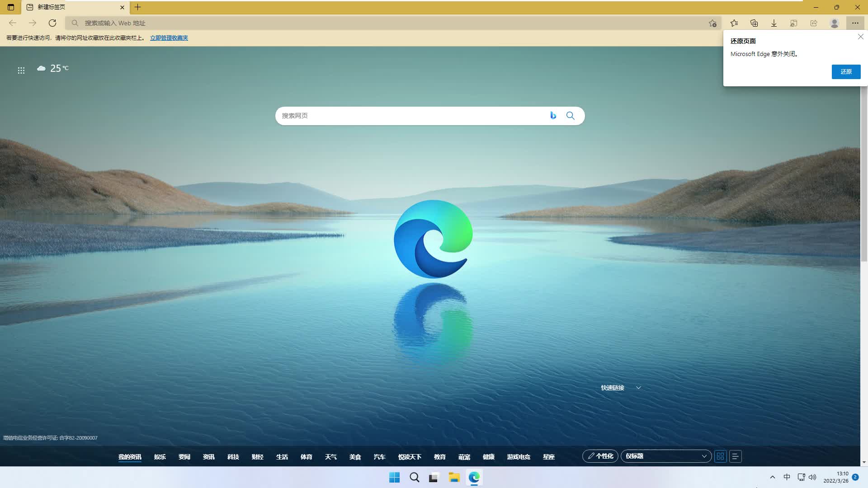Open the web capture toolbar icon
868x488 pixels.
(x=794, y=23)
